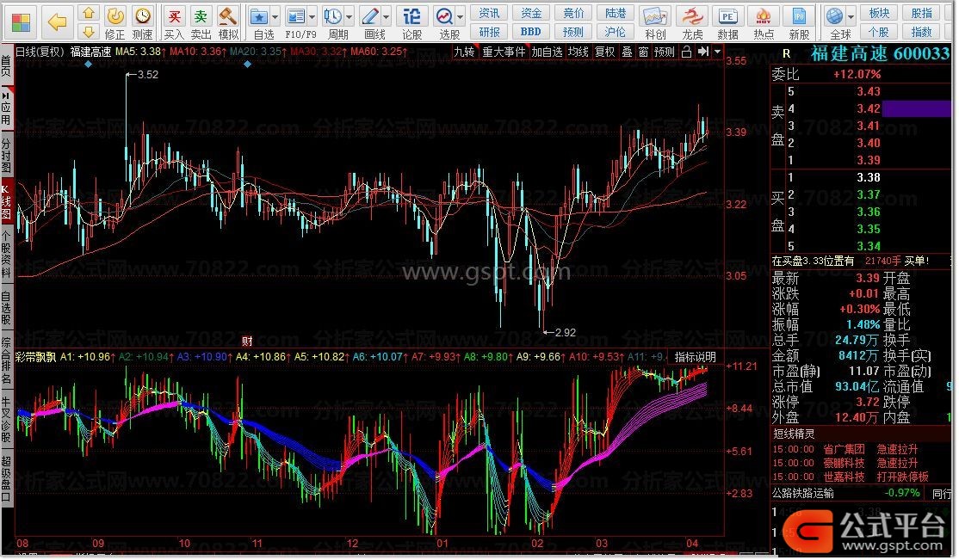959x560 pixels.
Task: Click the yellow down arrow icon
Action: coord(89,32)
